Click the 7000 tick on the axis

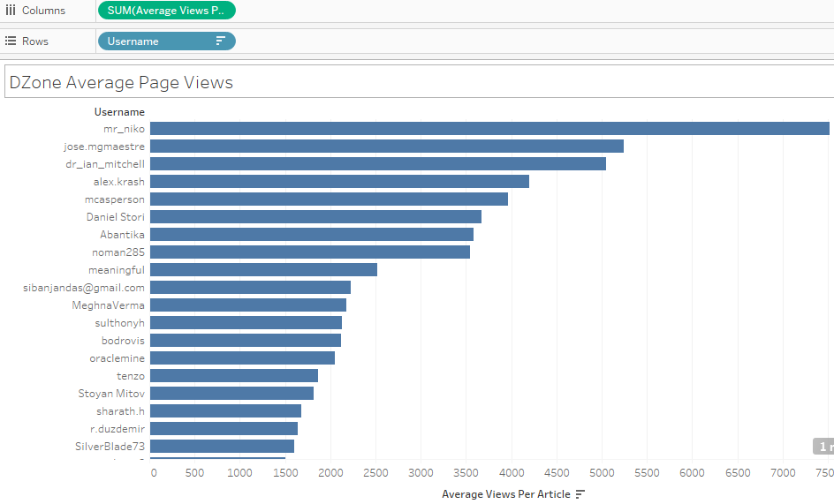[x=783, y=472]
